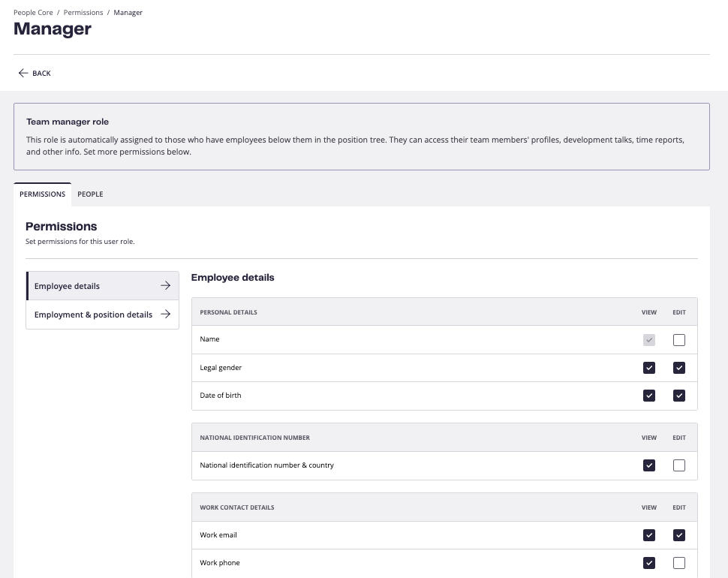This screenshot has height=578, width=728.
Task: Enable Edit for National identification number
Action: coord(678,465)
